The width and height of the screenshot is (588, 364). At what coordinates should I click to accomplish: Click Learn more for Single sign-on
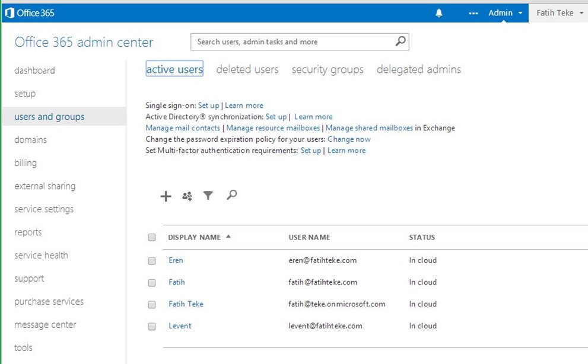tap(244, 106)
